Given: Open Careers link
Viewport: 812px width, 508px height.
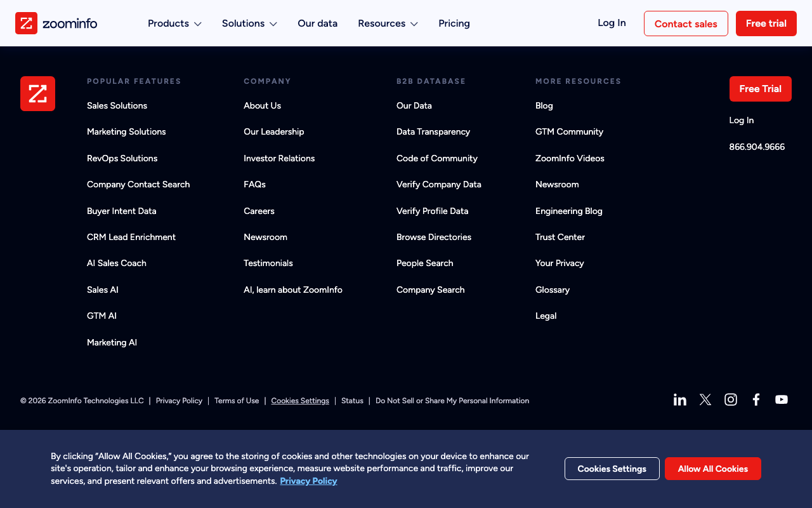Looking at the screenshot, I should [259, 211].
